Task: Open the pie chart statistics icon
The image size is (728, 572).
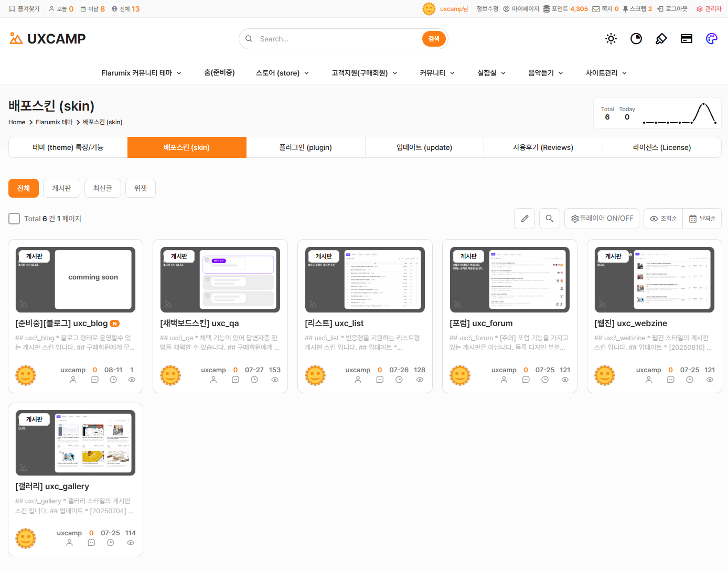Action: [636, 39]
